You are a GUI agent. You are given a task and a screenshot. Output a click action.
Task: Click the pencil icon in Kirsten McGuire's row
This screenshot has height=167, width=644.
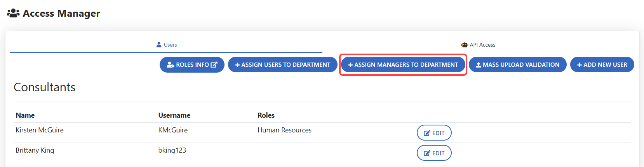pyautogui.click(x=427, y=133)
